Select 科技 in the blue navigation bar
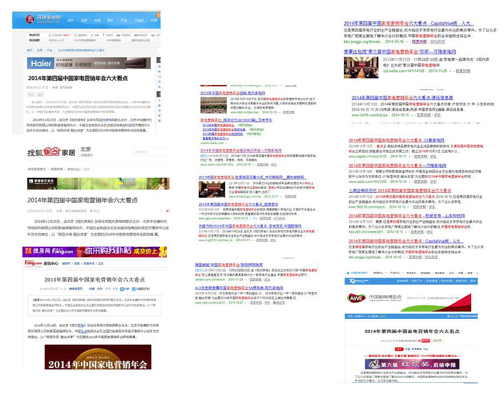This screenshot has width=504, height=420. click(x=97, y=21)
